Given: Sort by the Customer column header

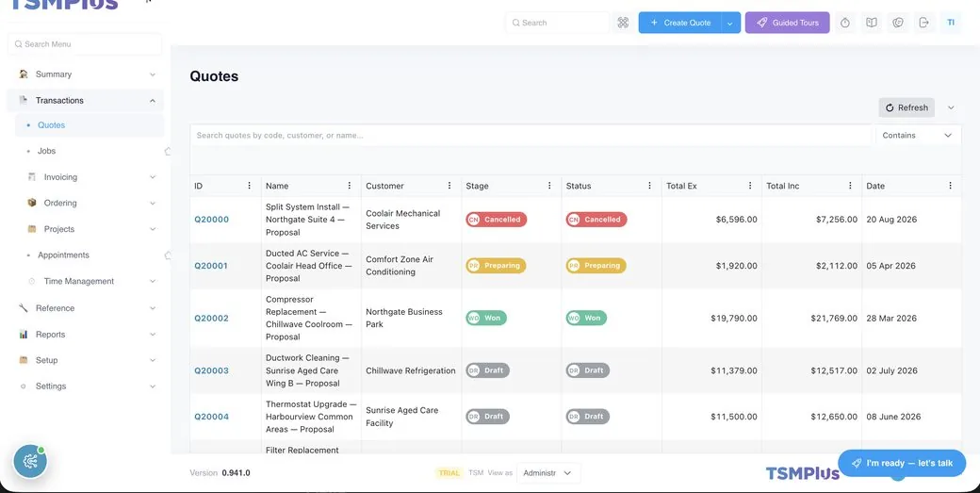Looking at the screenshot, I should [x=385, y=186].
